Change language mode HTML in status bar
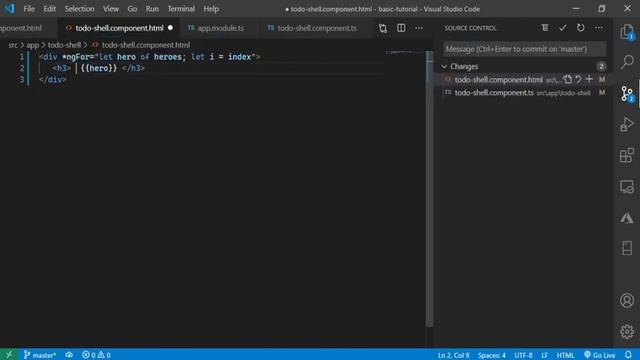This screenshot has width=640, height=360. click(x=565, y=355)
